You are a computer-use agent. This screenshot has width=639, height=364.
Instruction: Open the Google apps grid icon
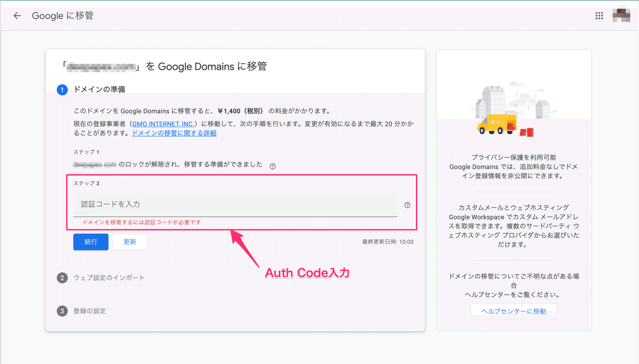pos(599,15)
